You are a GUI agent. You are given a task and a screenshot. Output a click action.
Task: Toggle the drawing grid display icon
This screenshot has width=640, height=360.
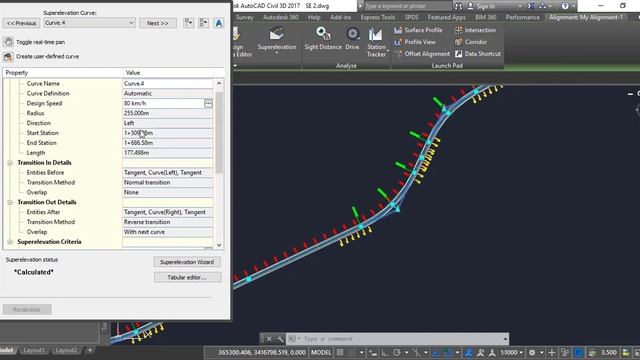[340, 352]
